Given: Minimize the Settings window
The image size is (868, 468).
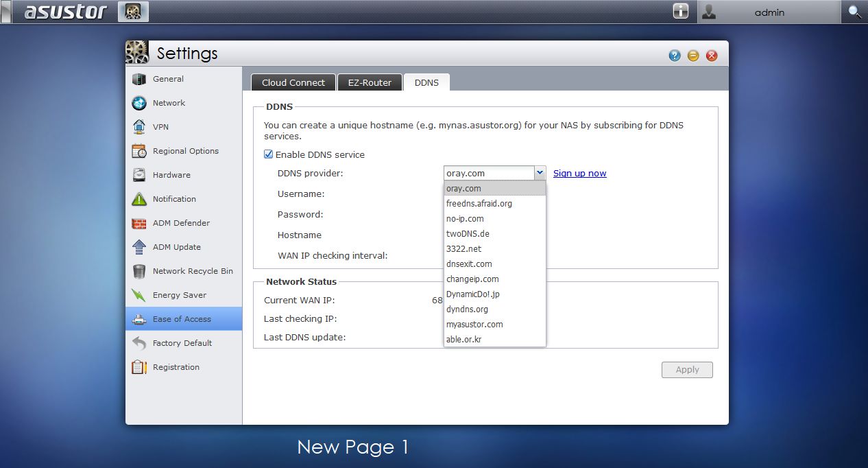Looking at the screenshot, I should click(693, 56).
